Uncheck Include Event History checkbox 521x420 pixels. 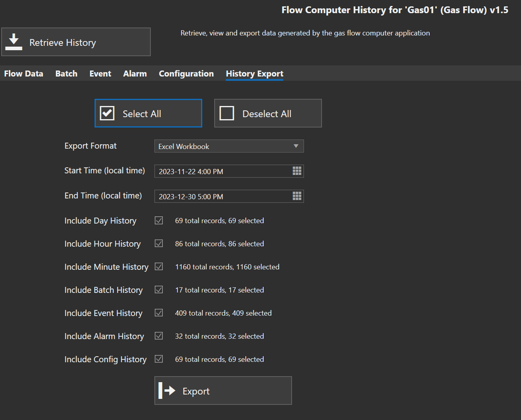[159, 313]
